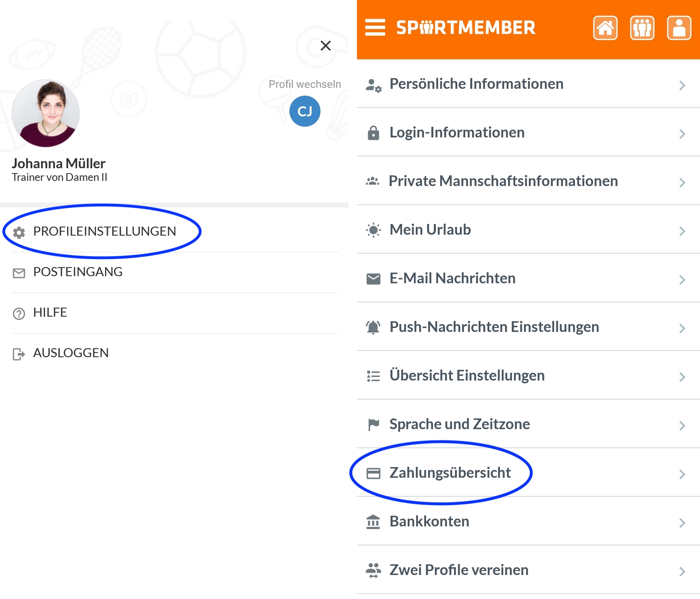Screen dimensions: 700x599
Task: Click the Profil wechseln link
Action: click(305, 84)
